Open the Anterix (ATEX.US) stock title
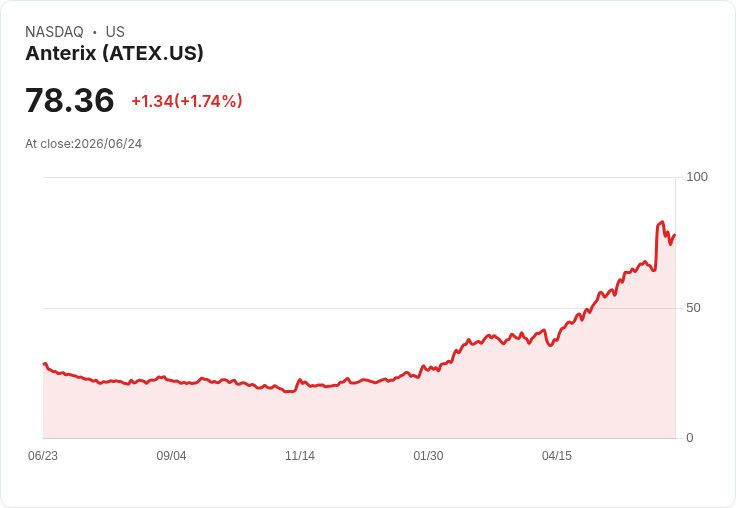This screenshot has width=736, height=508. click(115, 53)
